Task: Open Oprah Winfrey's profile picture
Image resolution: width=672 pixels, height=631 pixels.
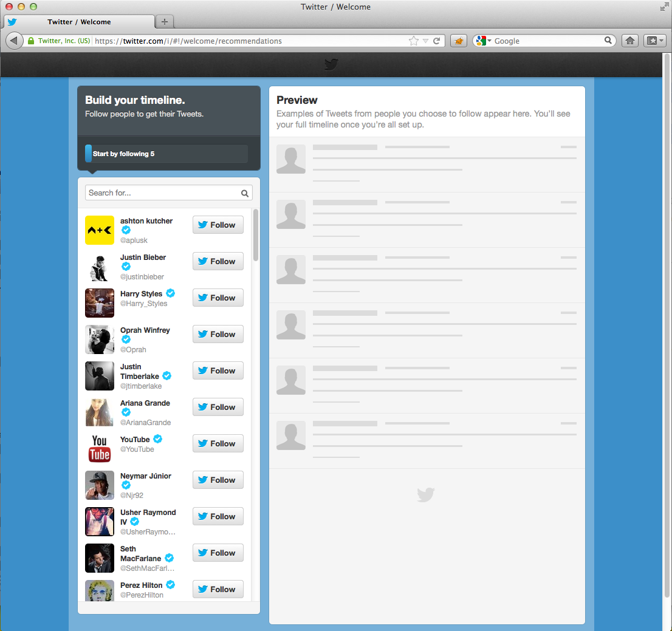Action: (x=100, y=339)
